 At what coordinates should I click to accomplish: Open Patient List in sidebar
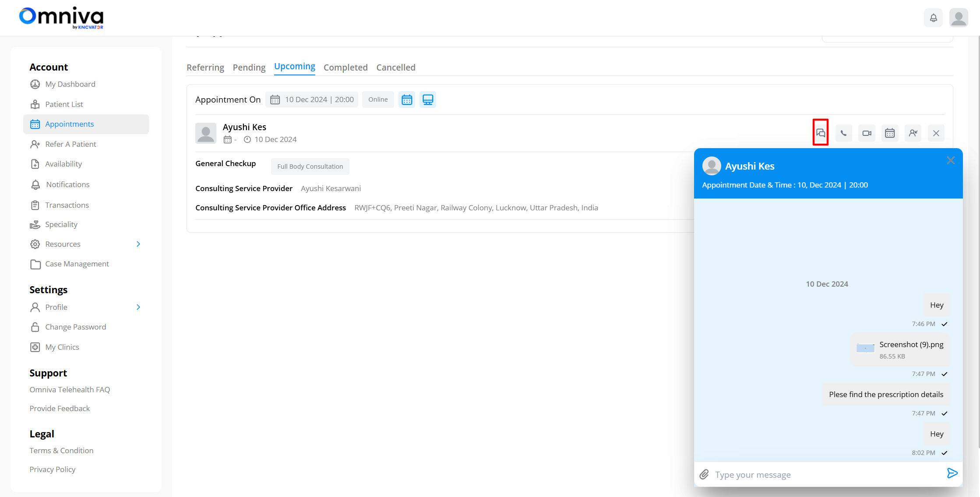tap(64, 104)
